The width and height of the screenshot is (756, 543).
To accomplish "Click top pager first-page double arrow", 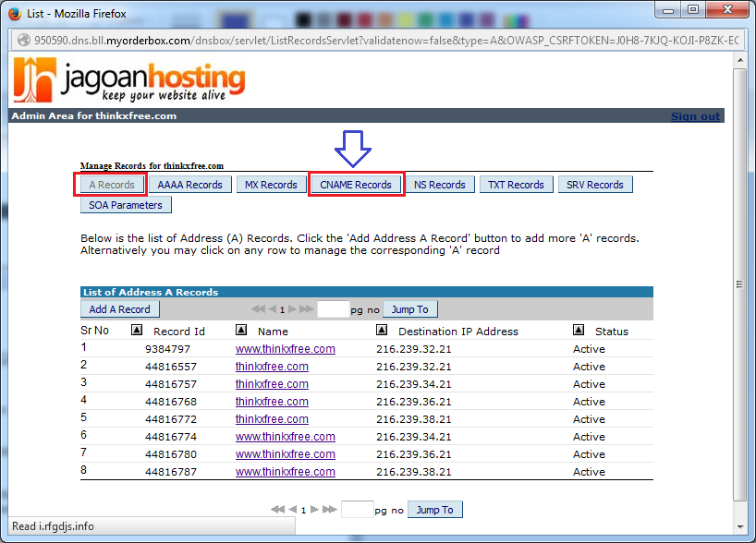I will click(x=259, y=309).
